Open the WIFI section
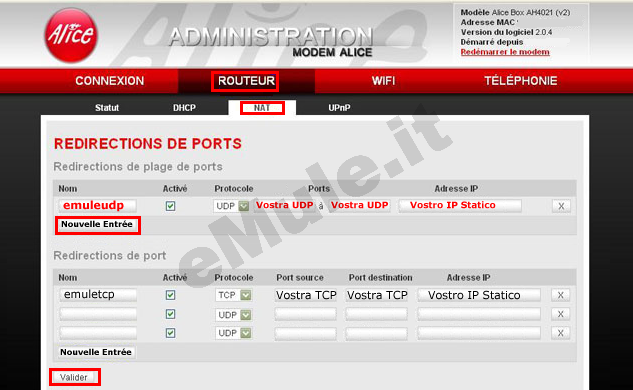This screenshot has height=390, width=633. pos(384,81)
